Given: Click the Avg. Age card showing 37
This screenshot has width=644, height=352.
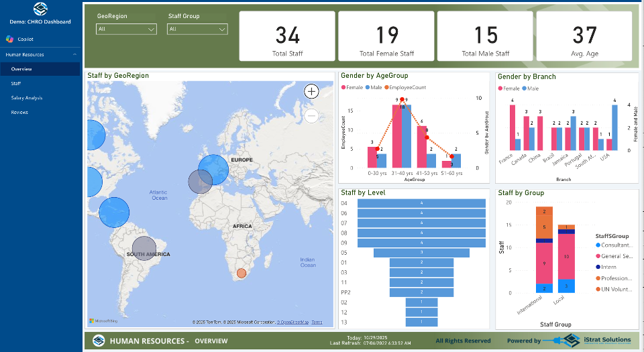Looking at the screenshot, I should click(584, 36).
